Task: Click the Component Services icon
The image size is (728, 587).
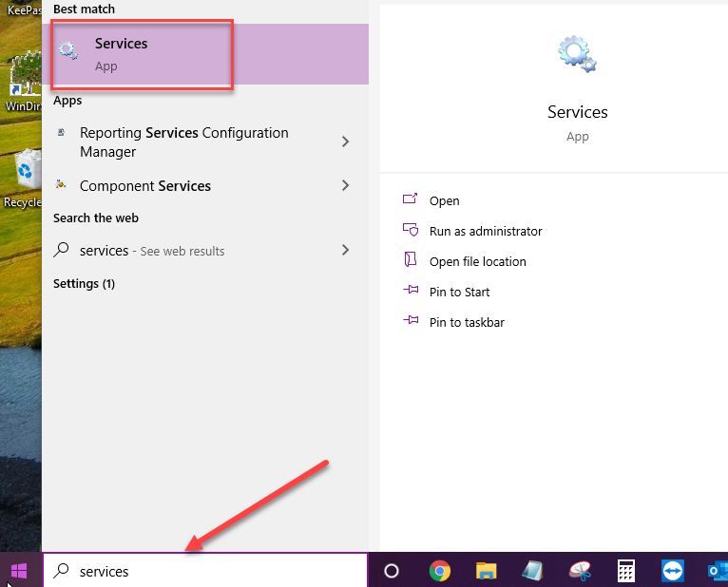Action: [61, 184]
